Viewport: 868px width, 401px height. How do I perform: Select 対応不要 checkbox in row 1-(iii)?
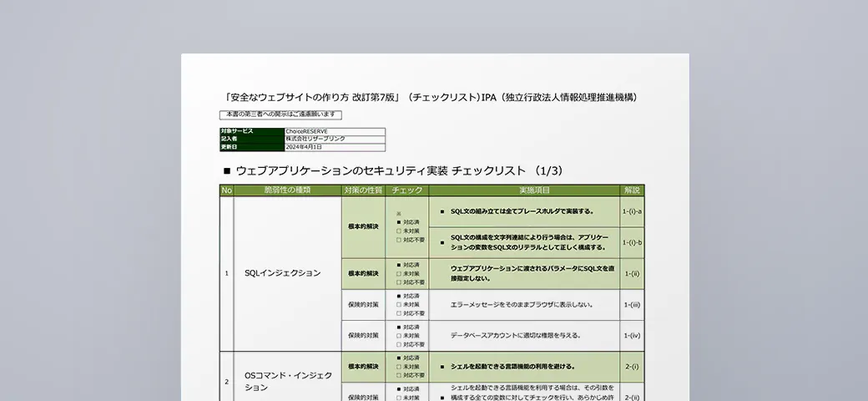pos(399,313)
